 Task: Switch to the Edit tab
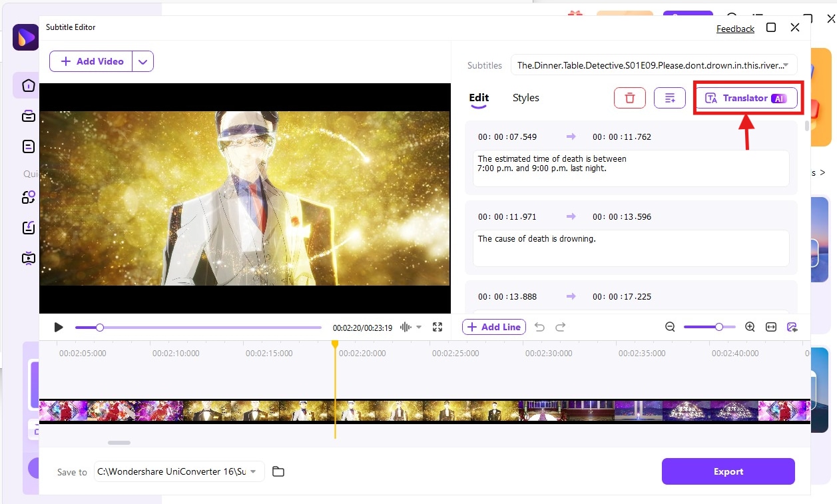[x=479, y=98]
